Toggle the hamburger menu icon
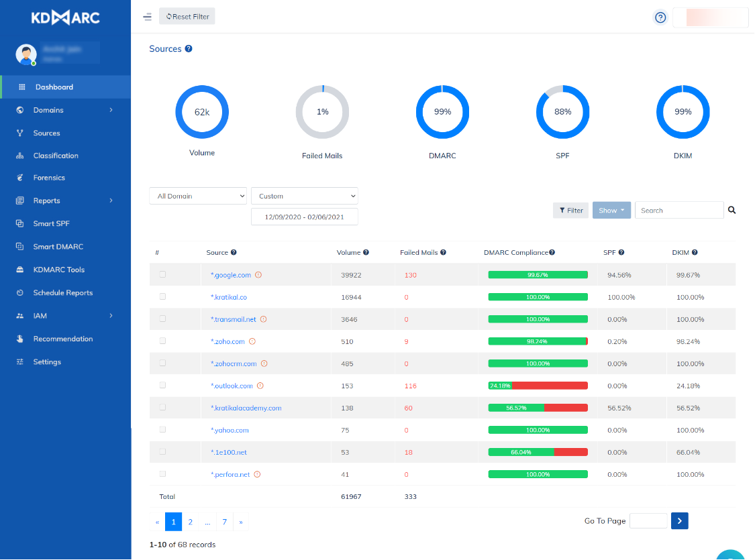The width and height of the screenshot is (755, 560). coord(148,17)
